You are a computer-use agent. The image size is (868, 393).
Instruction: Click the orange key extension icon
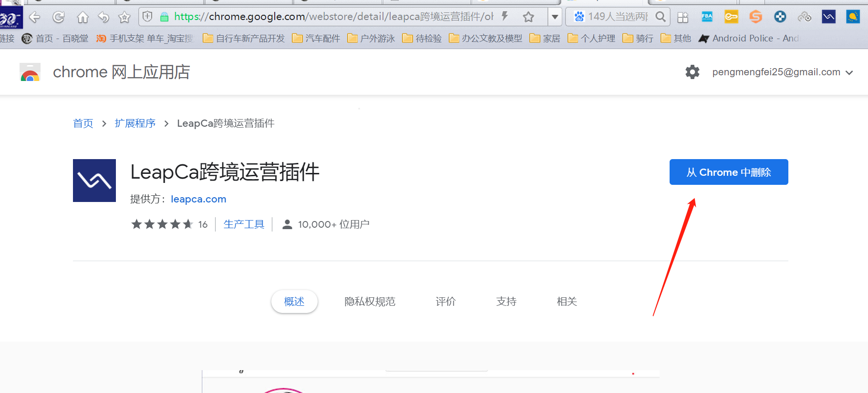click(731, 17)
